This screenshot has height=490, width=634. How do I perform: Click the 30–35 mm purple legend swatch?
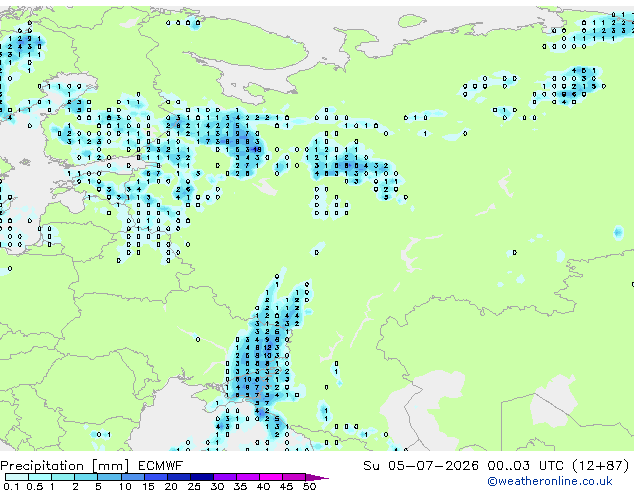pyautogui.click(x=224, y=477)
